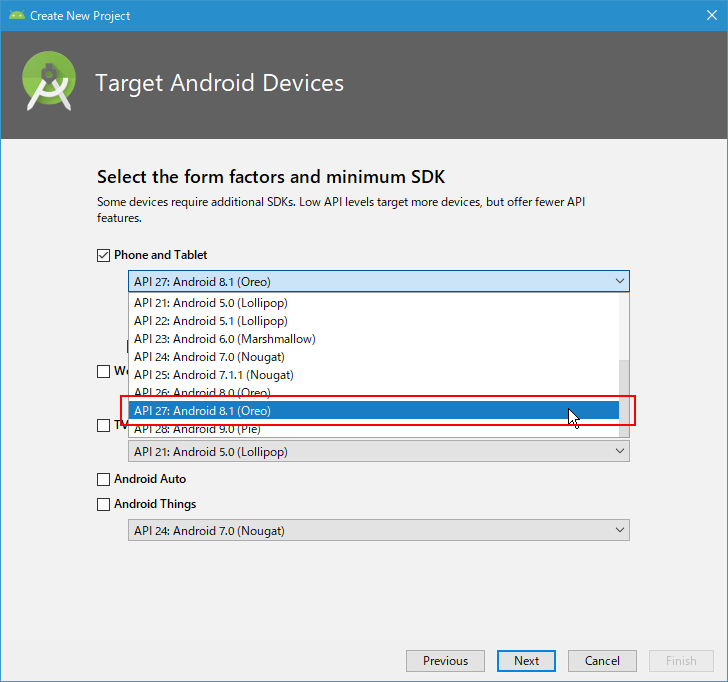The image size is (728, 682).
Task: Click the Cancel button
Action: pyautogui.click(x=602, y=661)
